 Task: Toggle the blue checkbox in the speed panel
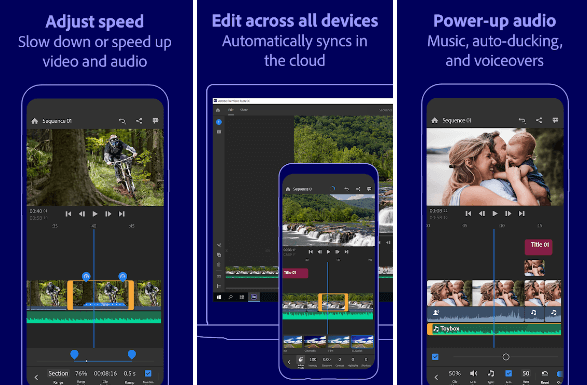click(x=148, y=373)
